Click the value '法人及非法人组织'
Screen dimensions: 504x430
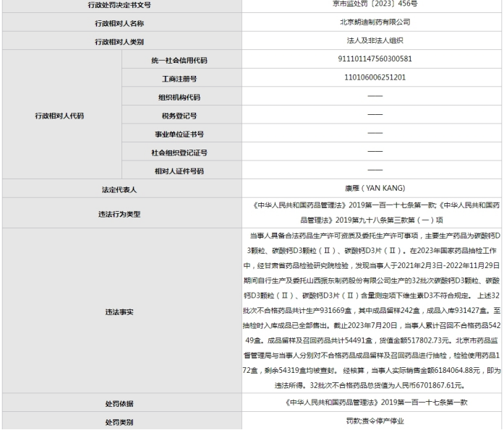click(x=375, y=40)
